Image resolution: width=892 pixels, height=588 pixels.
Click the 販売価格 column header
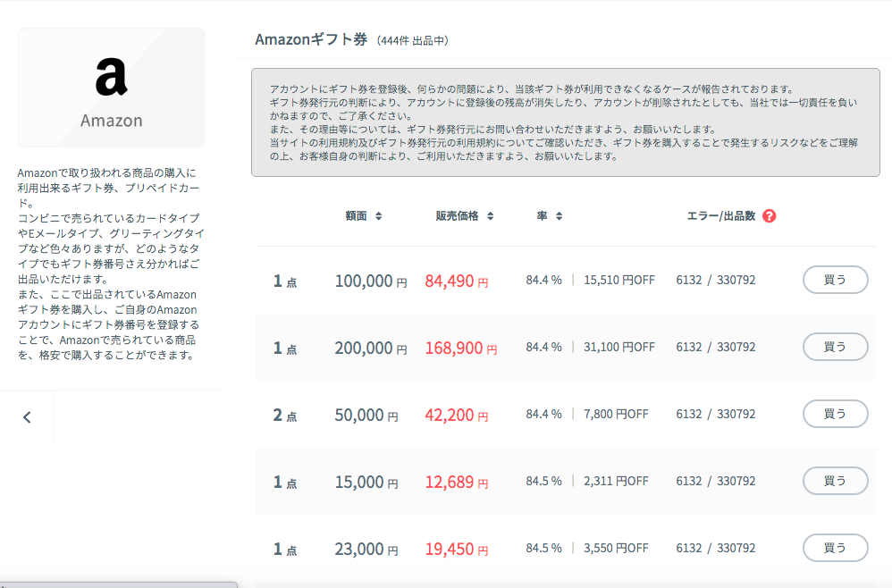pyautogui.click(x=457, y=216)
